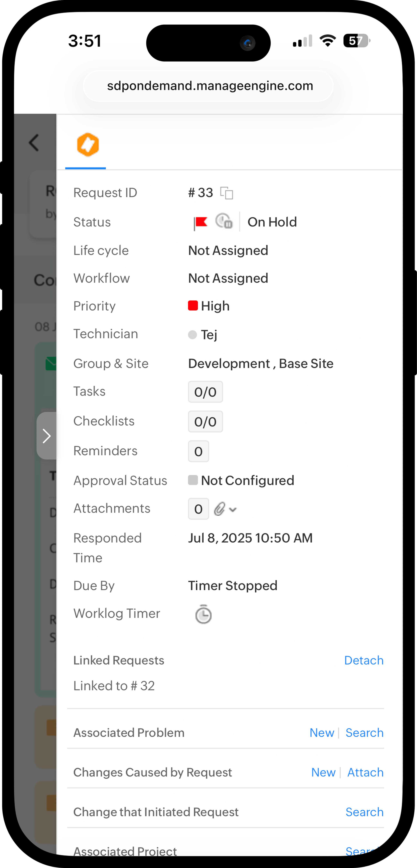This screenshot has width=417, height=868.
Task: Open the Tasks 0/0 counter
Action: click(205, 392)
